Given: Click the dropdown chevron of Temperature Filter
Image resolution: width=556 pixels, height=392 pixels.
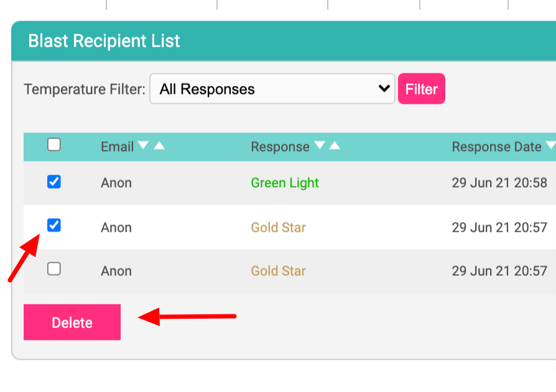Looking at the screenshot, I should (x=384, y=89).
